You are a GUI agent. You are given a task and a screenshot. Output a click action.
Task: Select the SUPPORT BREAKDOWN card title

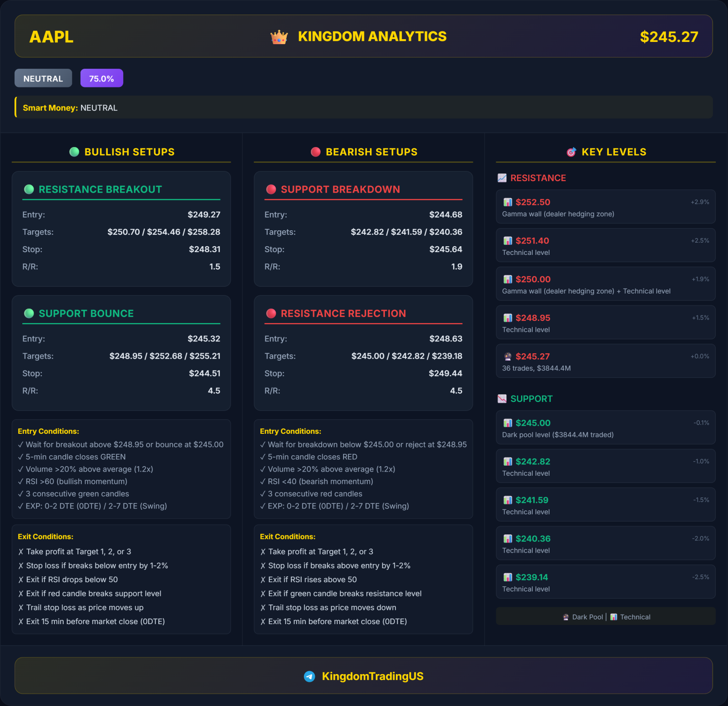(x=340, y=189)
